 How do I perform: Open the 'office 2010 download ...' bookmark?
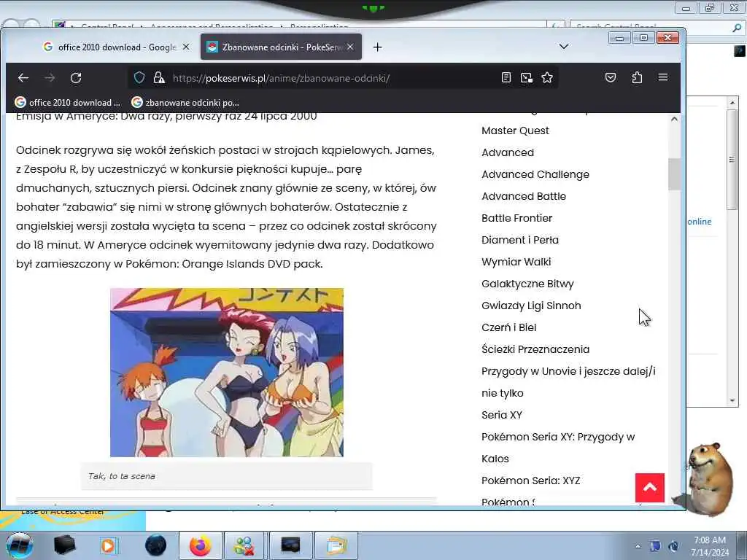pos(68,102)
